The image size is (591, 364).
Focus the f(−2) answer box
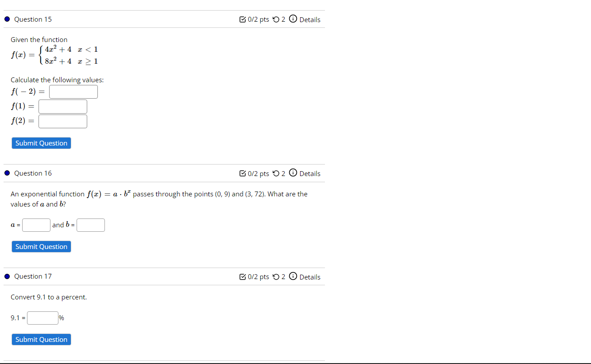coord(73,92)
